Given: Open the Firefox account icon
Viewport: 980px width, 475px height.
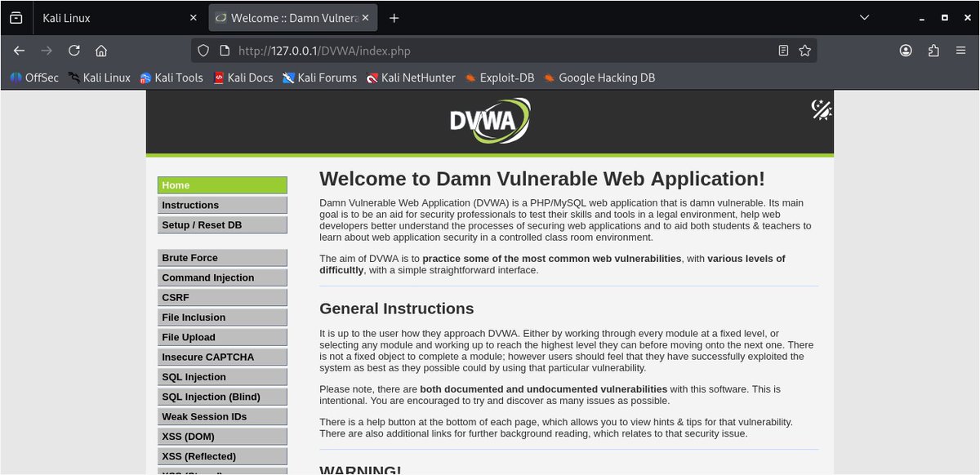Looking at the screenshot, I should [906, 51].
